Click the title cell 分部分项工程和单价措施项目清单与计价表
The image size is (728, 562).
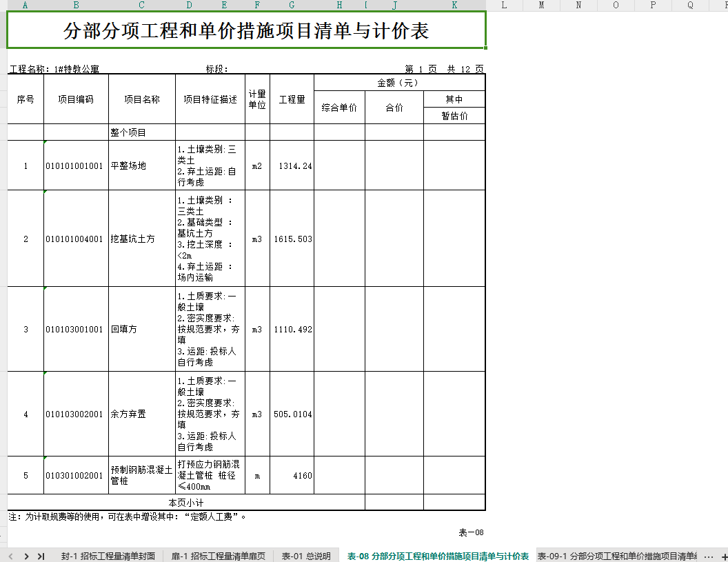point(247,30)
